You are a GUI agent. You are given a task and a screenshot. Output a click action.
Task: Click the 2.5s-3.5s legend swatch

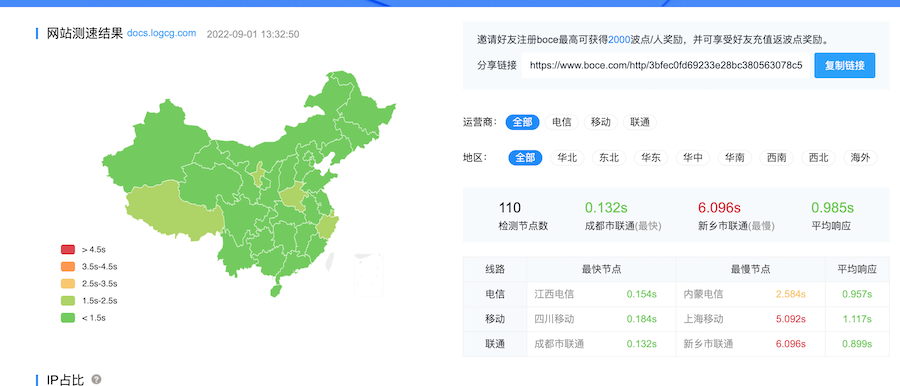68,284
